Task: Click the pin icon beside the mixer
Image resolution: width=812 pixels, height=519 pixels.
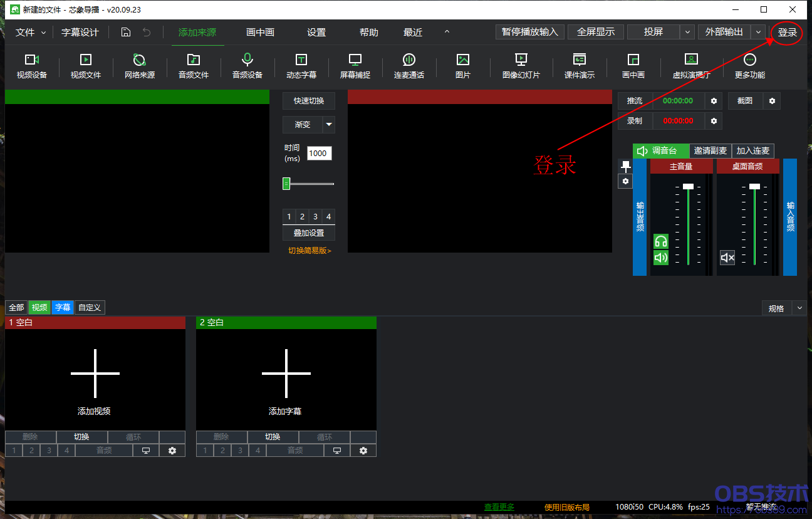Action: pyautogui.click(x=625, y=166)
